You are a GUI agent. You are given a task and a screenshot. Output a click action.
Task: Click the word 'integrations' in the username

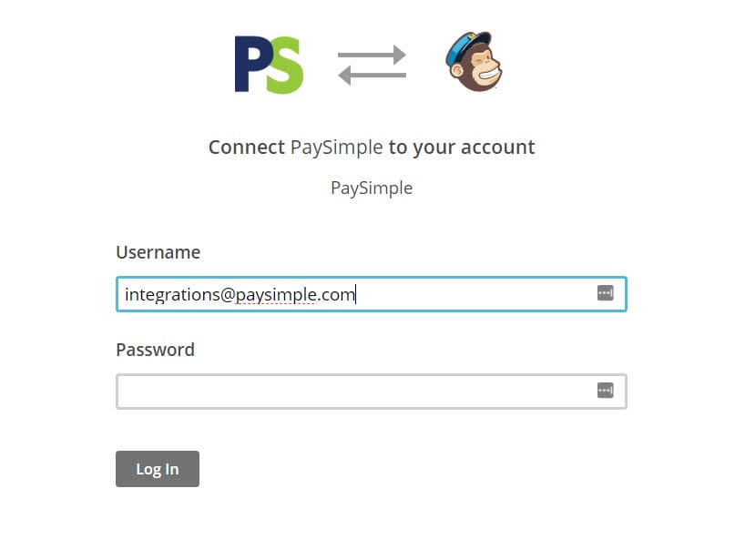172,295
